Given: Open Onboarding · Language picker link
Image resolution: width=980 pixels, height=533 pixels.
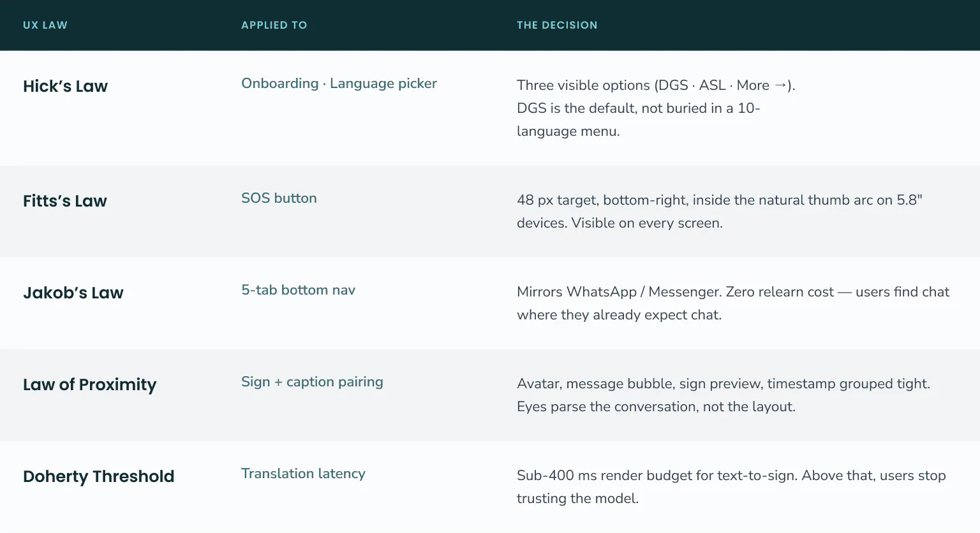Looking at the screenshot, I should pyautogui.click(x=339, y=84).
